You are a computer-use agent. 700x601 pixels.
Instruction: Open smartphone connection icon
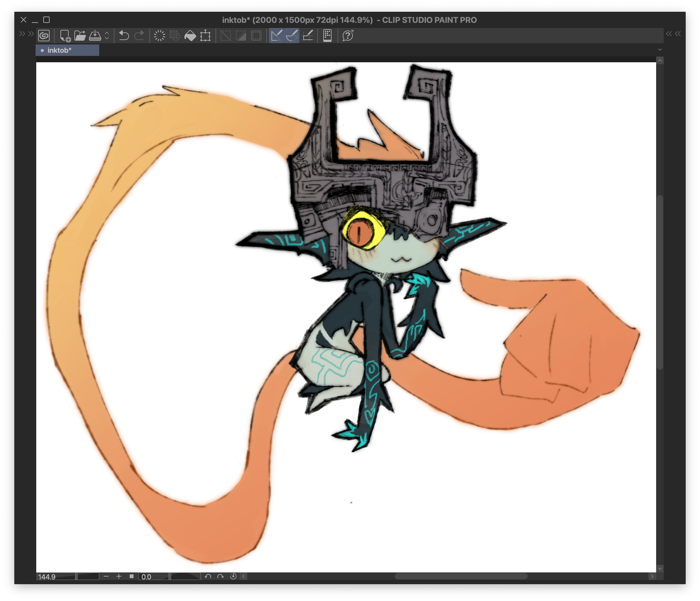pyautogui.click(x=327, y=36)
